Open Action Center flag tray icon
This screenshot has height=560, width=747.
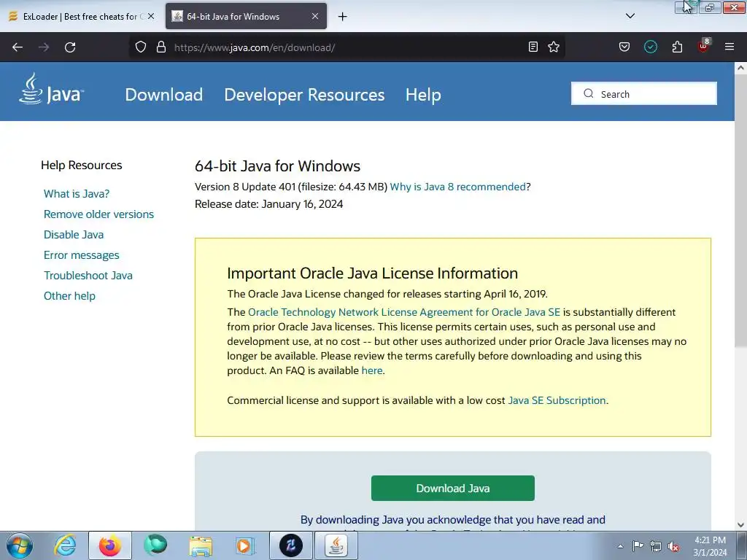638,546
